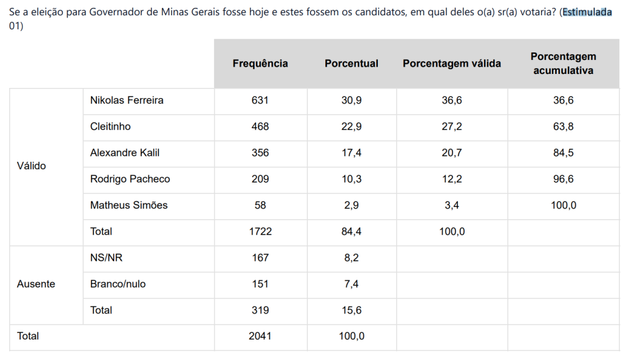The height and width of the screenshot is (364, 626).
Task: Click Alexandre Kalil's valid percentage 20,7
Action: click(x=452, y=153)
